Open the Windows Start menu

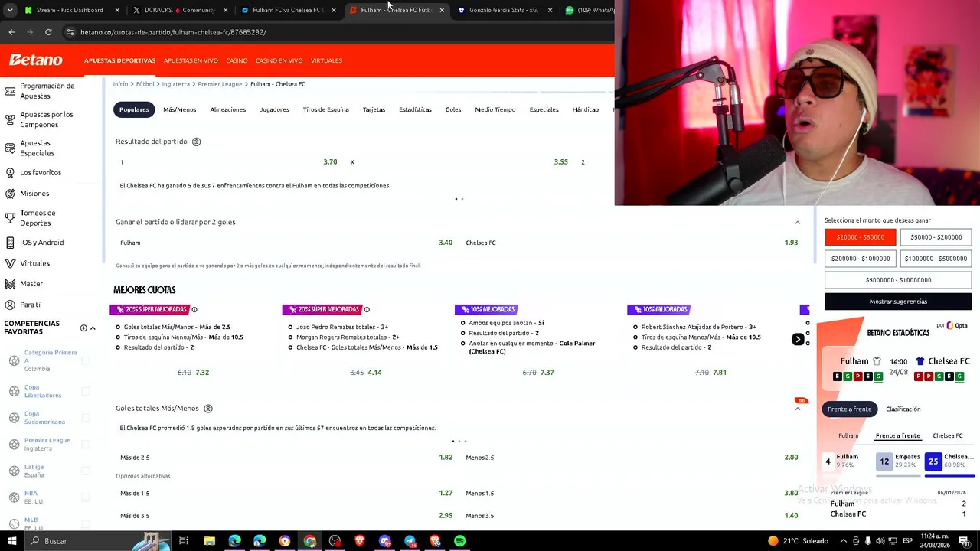(x=11, y=541)
